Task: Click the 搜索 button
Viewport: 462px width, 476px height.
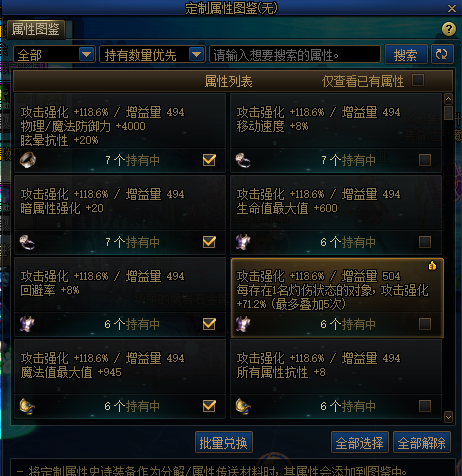Action: coord(406,54)
